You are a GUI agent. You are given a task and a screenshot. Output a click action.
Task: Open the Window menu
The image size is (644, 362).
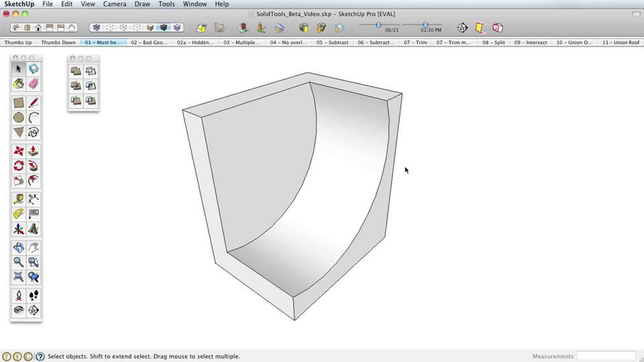(x=195, y=4)
